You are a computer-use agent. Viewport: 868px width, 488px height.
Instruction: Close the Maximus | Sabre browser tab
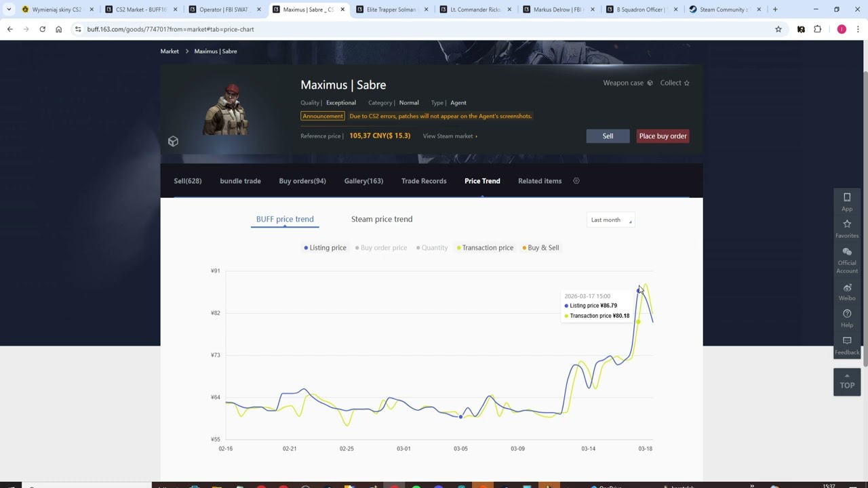342,9
